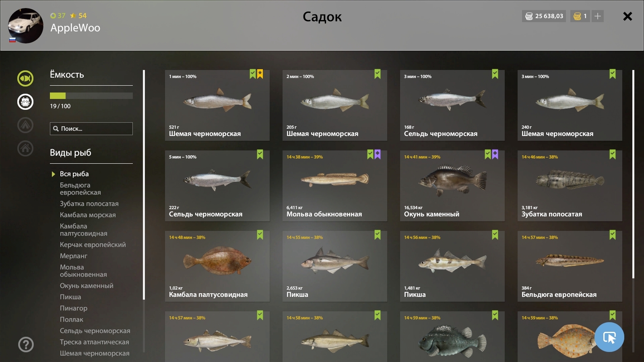
Task: Filter by Камбала морская species
Action: (88, 215)
